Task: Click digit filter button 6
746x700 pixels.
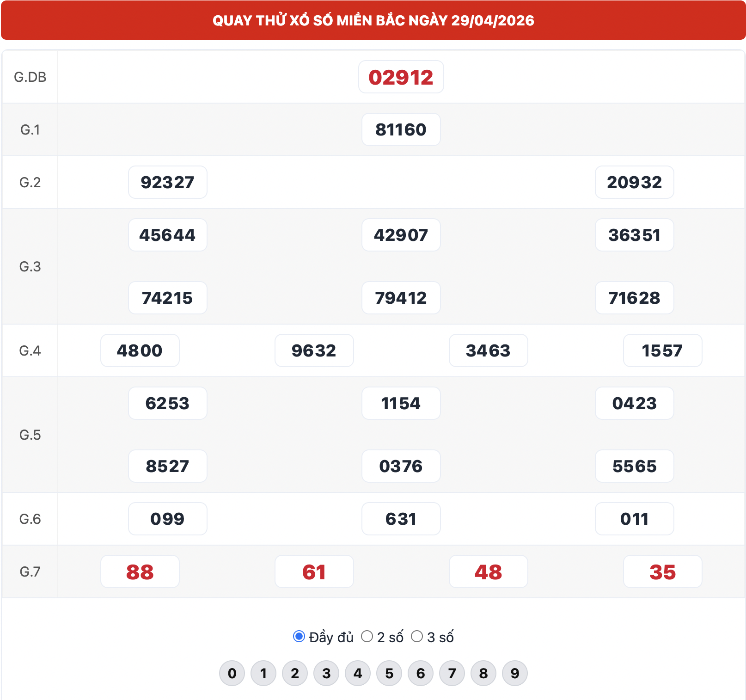Action: [421, 673]
